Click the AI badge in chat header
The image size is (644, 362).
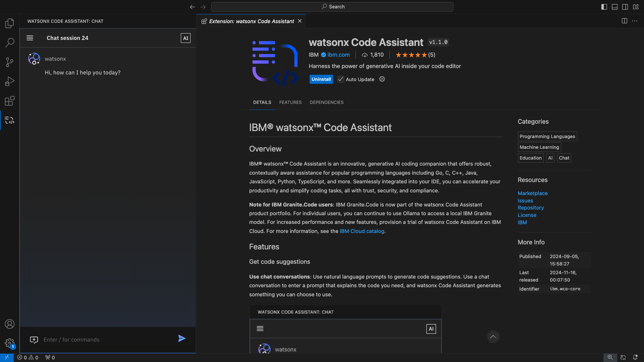click(185, 38)
